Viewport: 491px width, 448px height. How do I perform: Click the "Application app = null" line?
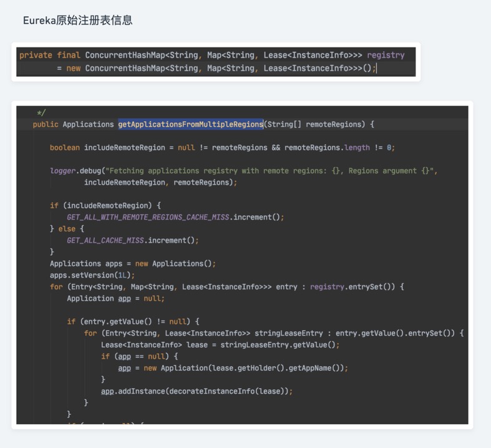click(115, 298)
